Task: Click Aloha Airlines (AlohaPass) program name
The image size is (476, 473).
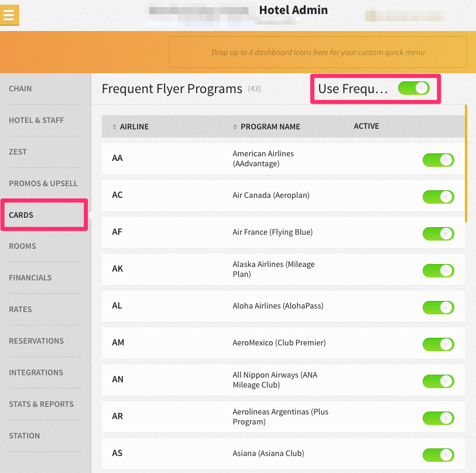Action: pyautogui.click(x=278, y=306)
